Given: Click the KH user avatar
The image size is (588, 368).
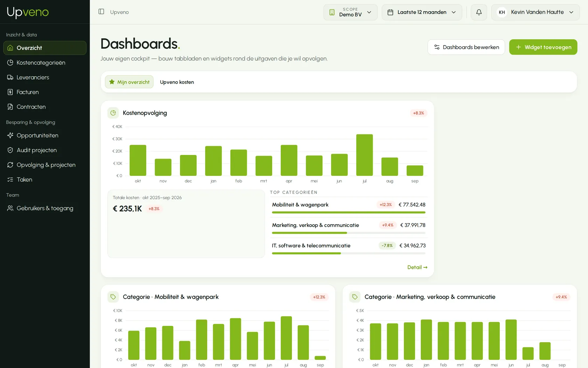Looking at the screenshot, I should pyautogui.click(x=502, y=12).
